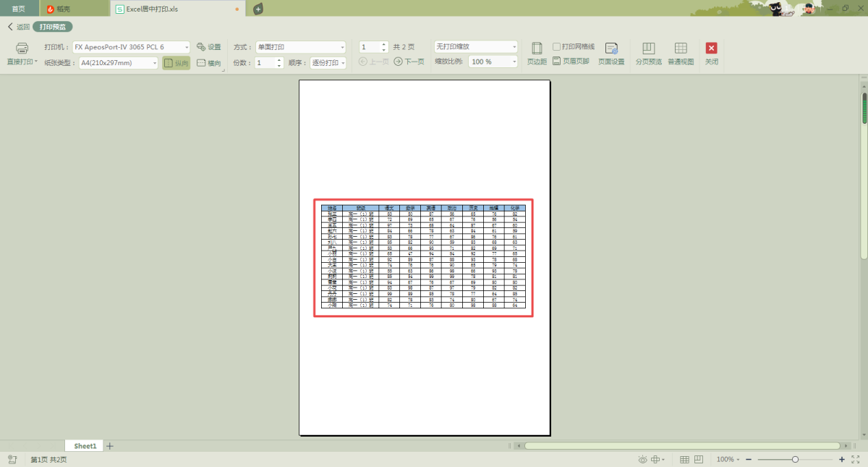Image resolution: width=868 pixels, height=467 pixels.
Task: Click the 直接打印 printer icon
Action: (22, 49)
